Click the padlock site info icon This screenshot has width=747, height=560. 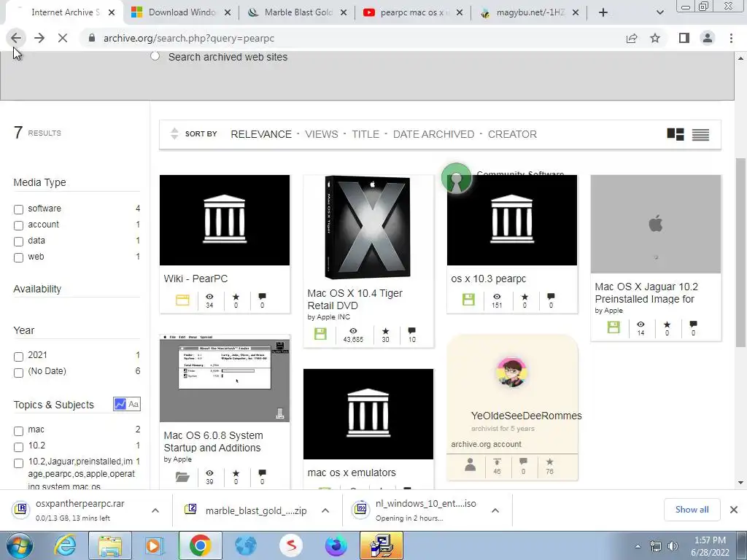(x=92, y=38)
